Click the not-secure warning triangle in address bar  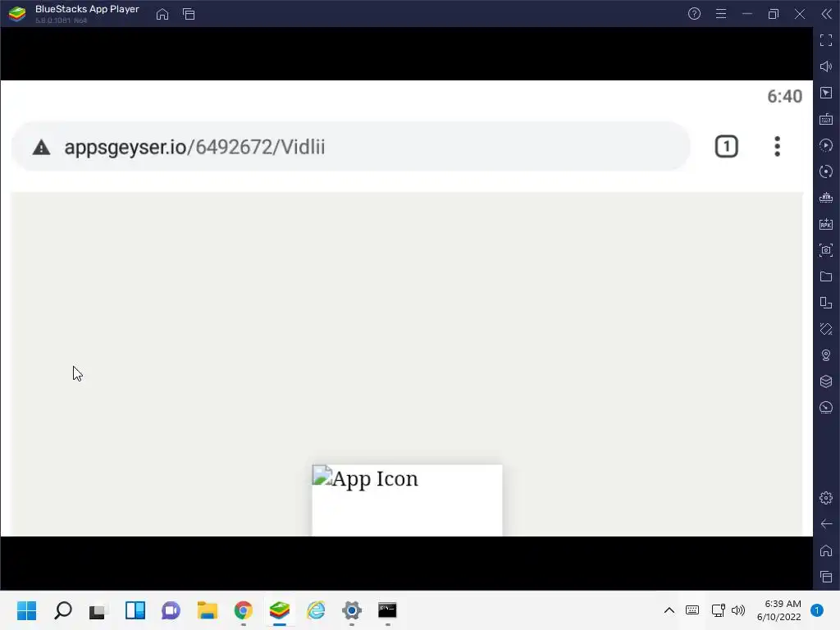coord(41,148)
